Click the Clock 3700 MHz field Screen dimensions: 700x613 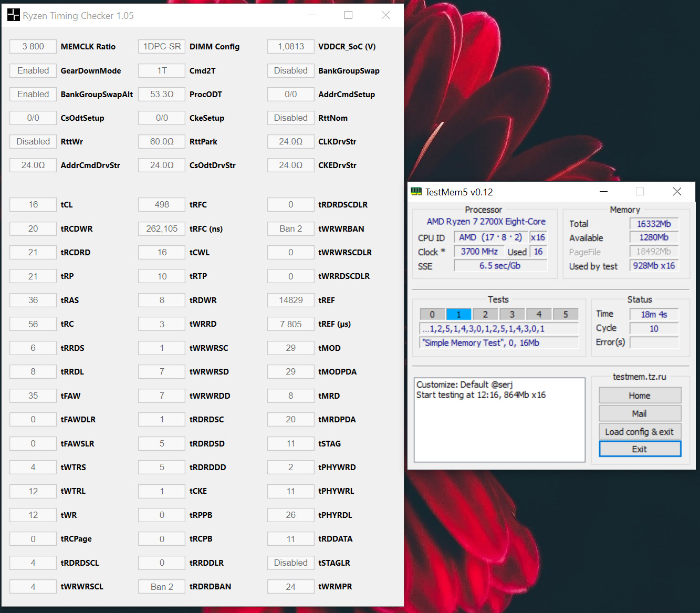click(479, 252)
